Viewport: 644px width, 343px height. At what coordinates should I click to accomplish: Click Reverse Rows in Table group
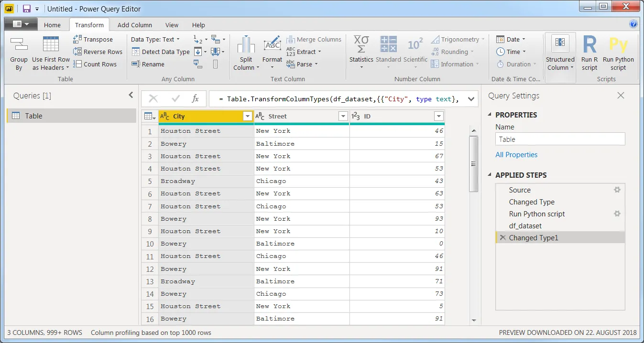point(98,52)
